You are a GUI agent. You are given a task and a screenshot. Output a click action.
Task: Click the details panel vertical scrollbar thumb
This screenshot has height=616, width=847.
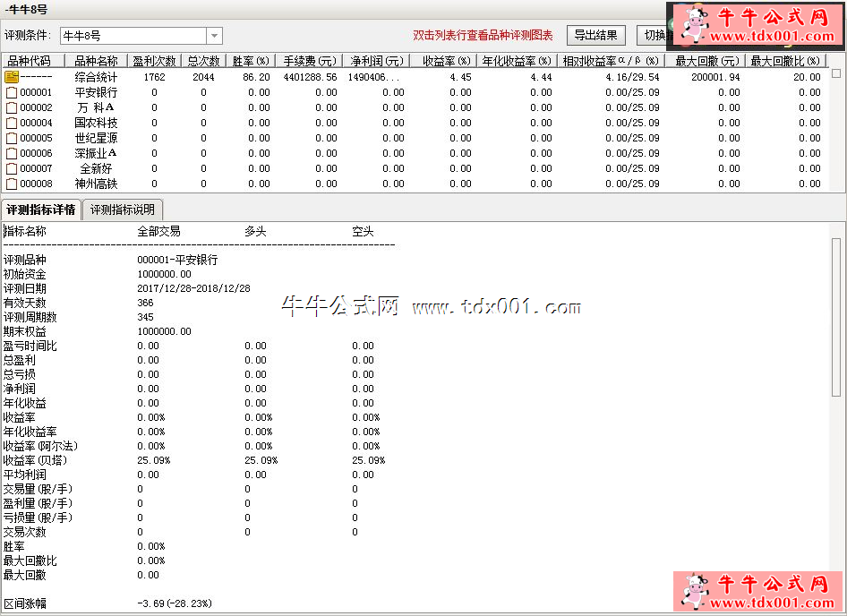(x=836, y=317)
